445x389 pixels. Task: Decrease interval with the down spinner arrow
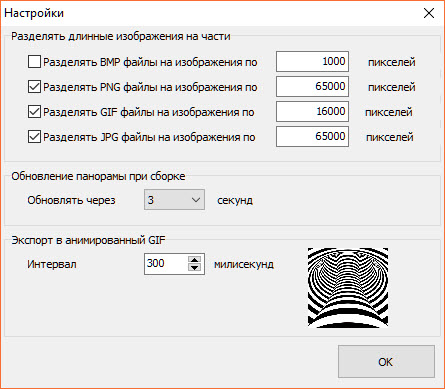194,268
